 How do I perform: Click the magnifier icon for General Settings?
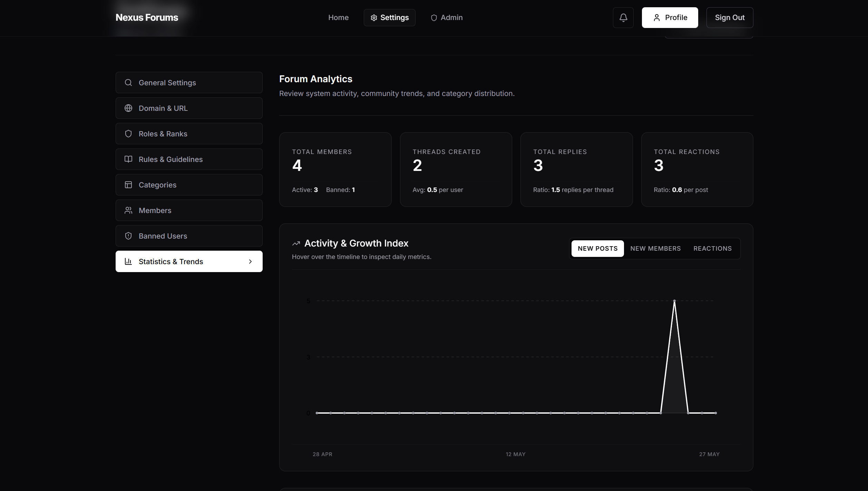point(128,83)
